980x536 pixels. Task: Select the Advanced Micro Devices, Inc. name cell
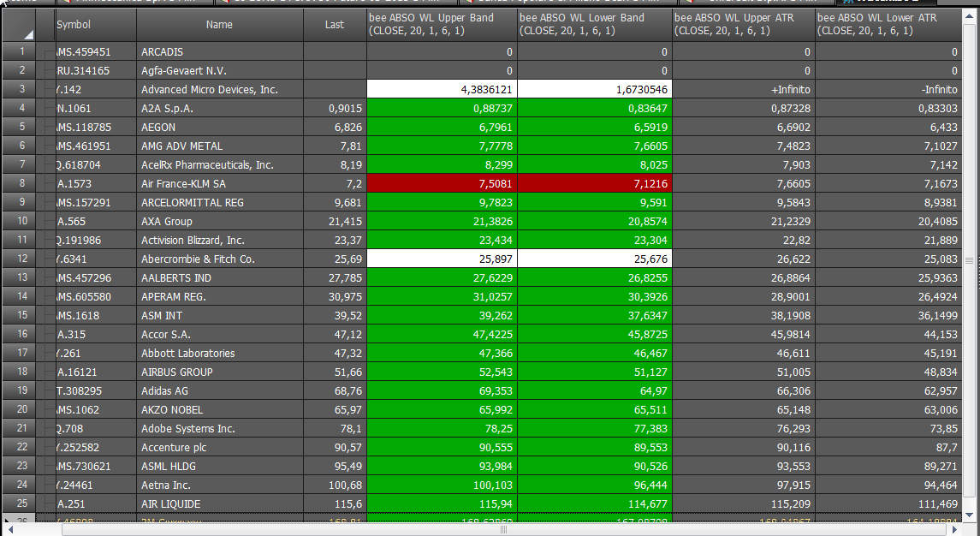pos(219,89)
